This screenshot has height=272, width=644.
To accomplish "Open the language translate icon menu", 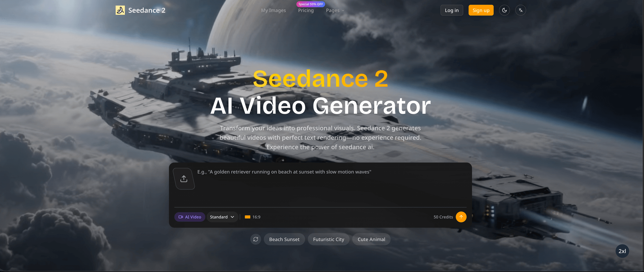I will tap(521, 10).
